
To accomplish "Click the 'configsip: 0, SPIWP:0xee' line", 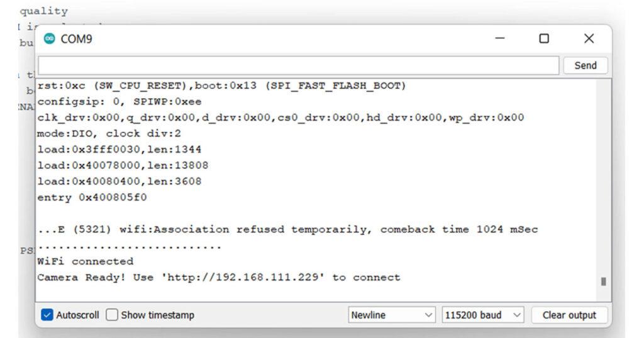I will pyautogui.click(x=119, y=102).
